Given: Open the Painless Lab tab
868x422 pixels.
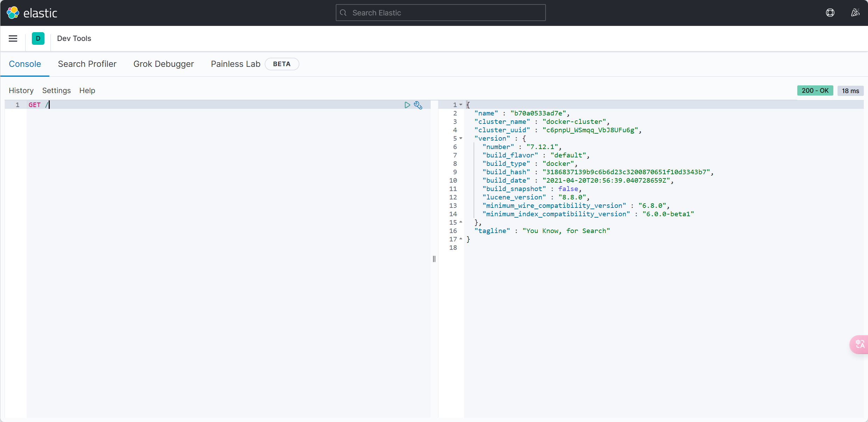Looking at the screenshot, I should coord(236,64).
